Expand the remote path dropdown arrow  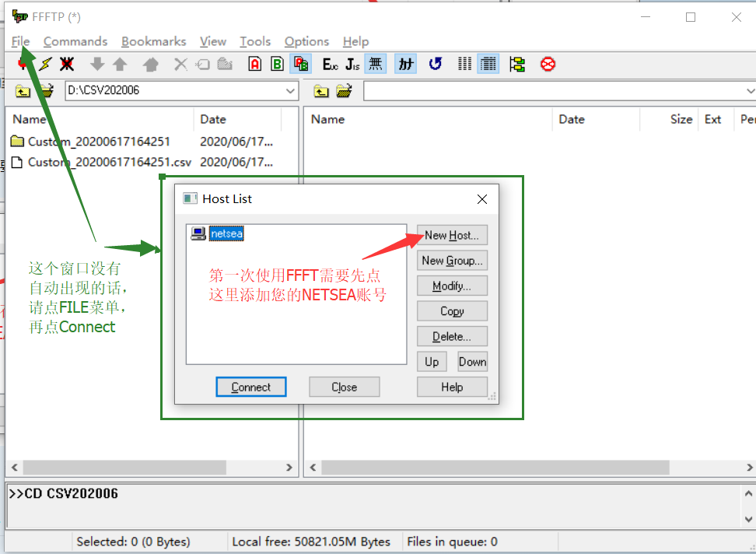(751, 90)
